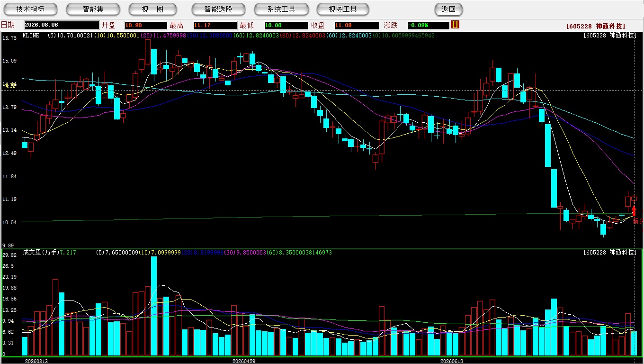
Task: Click the (10) MA value 10.5500001
Action: (x=116, y=36)
